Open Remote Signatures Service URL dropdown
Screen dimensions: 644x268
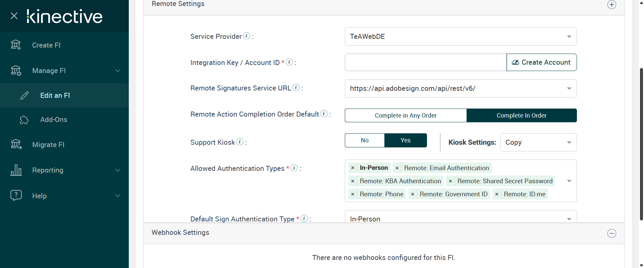(461, 88)
